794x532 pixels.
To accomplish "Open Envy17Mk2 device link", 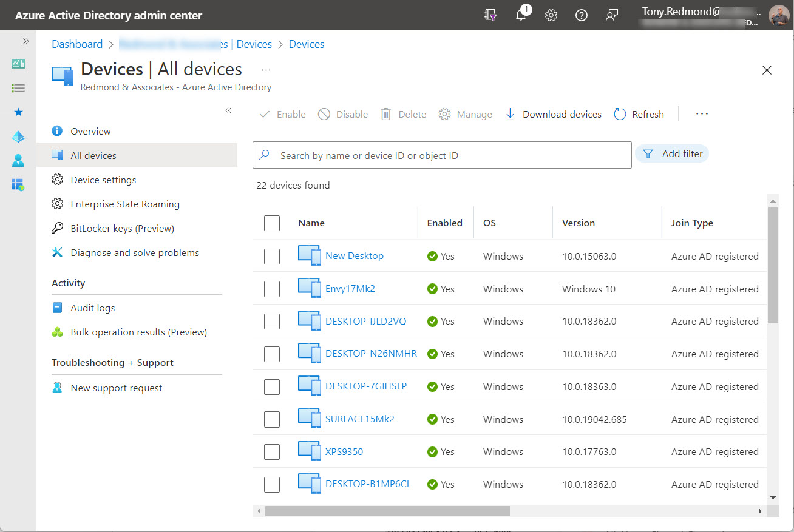I will coord(350,289).
